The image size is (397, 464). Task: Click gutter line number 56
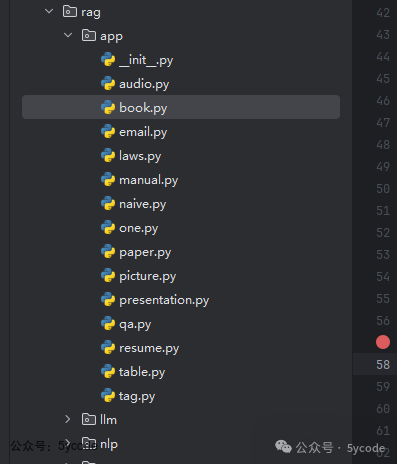pos(383,321)
